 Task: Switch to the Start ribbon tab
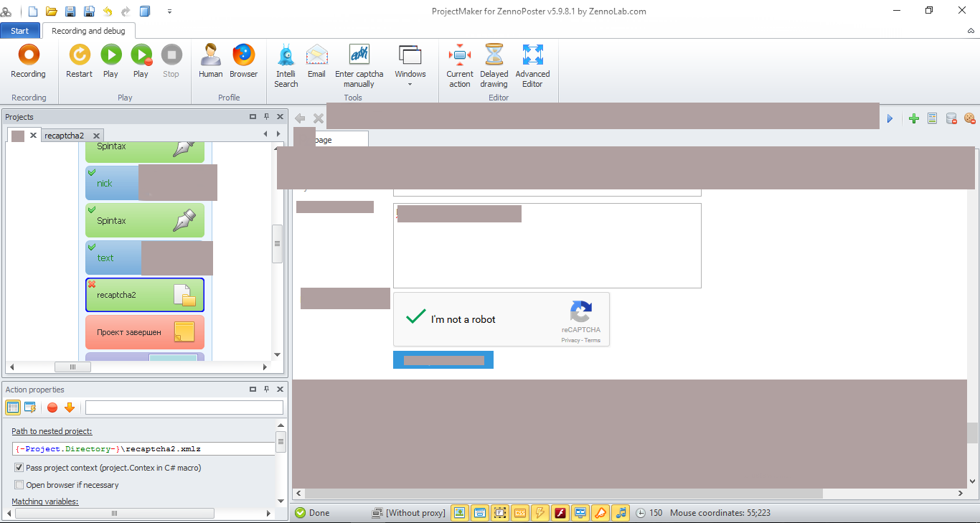(20, 31)
